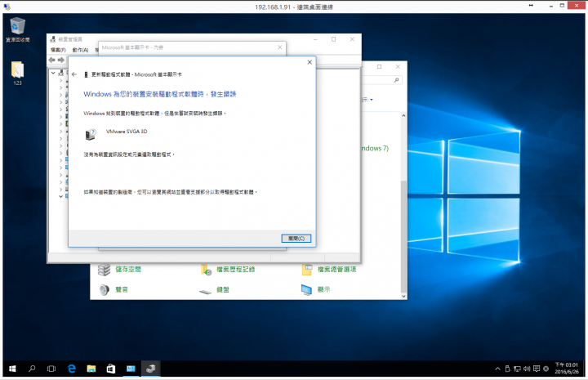Click Device Manager's forward toolbar arrow
This screenshot has width=588, height=380.
coord(61,60)
